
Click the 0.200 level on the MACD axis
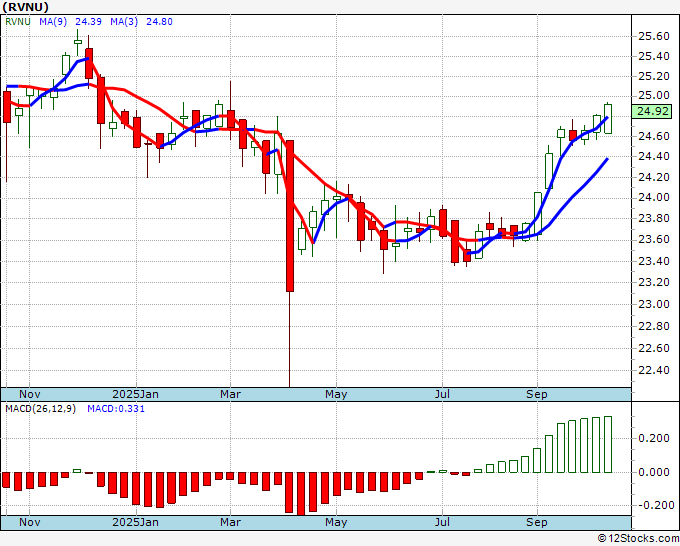click(x=654, y=438)
